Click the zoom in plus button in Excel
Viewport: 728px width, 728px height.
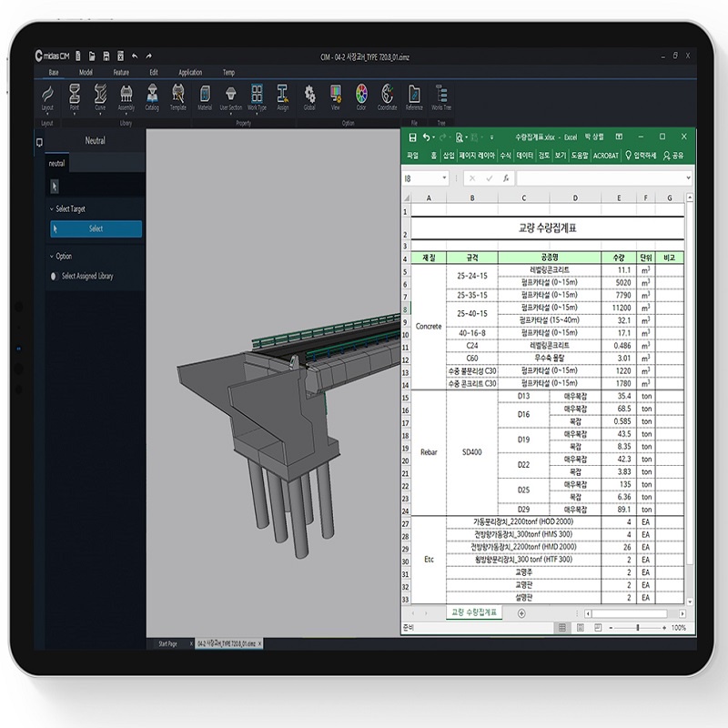coord(664,628)
